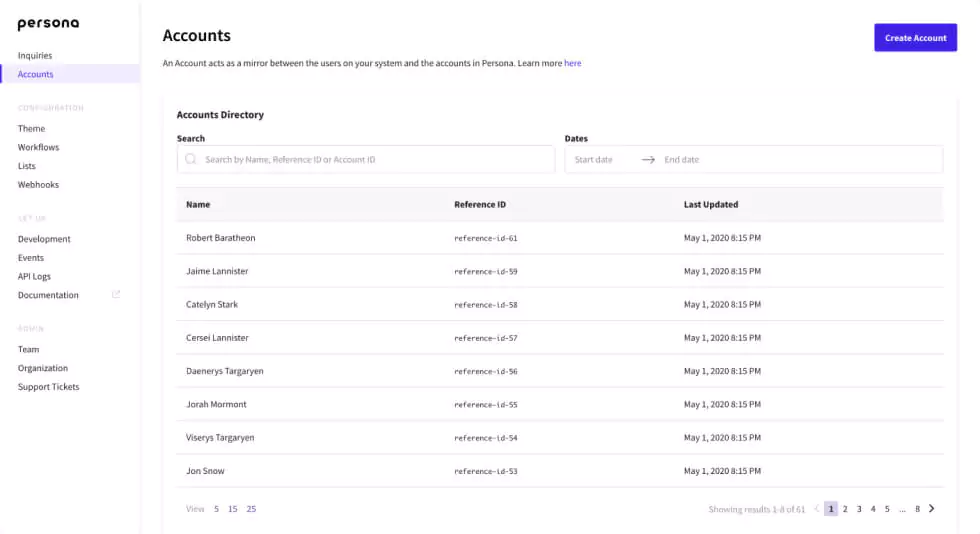
Task: Click reference-id-54 cell
Action: [486, 438]
